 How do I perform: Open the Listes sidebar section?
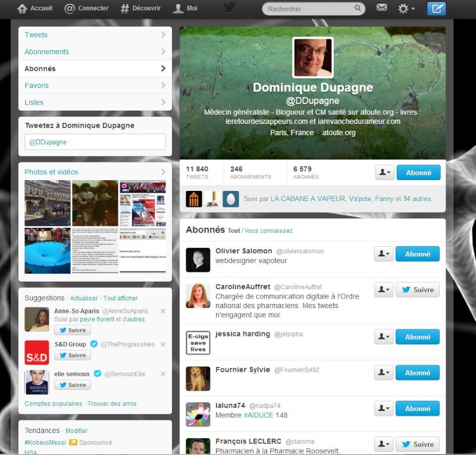pos(95,102)
